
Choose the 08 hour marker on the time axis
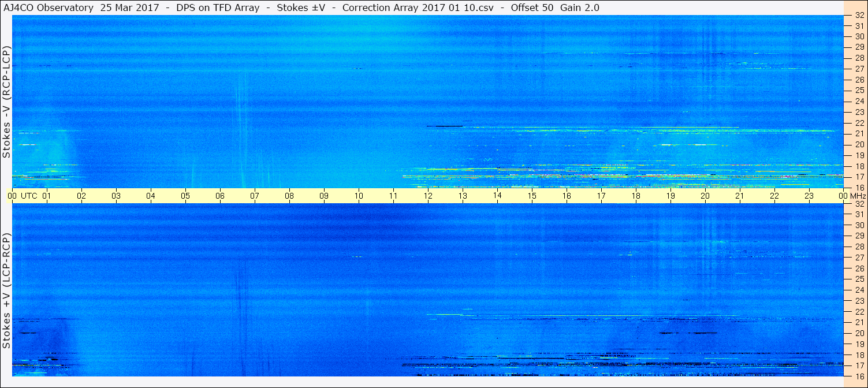(x=289, y=196)
